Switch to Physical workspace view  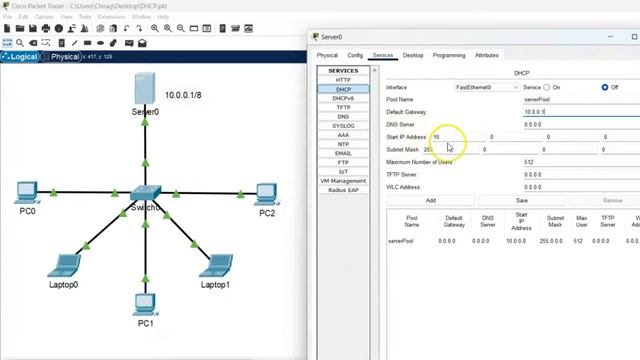coord(61,57)
